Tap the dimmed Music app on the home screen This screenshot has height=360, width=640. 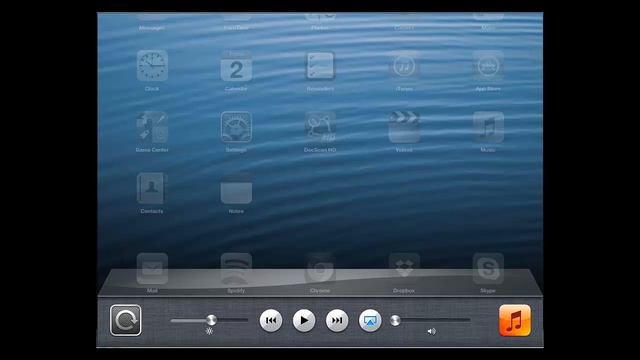pos(488,127)
